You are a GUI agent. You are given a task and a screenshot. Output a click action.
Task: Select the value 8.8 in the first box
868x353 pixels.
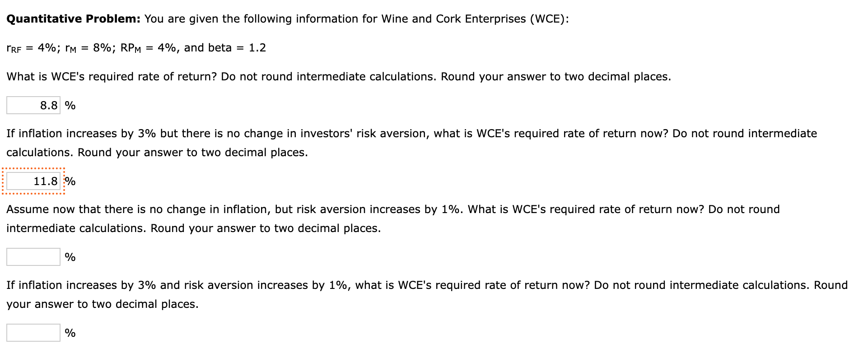click(x=47, y=105)
